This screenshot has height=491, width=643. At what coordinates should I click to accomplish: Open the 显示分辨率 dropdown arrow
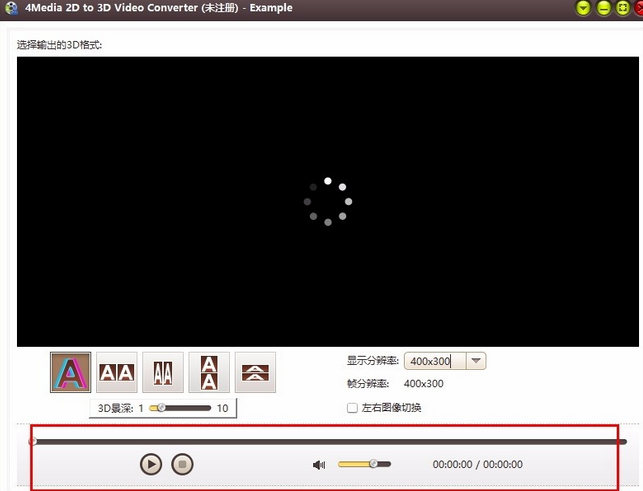coord(476,361)
